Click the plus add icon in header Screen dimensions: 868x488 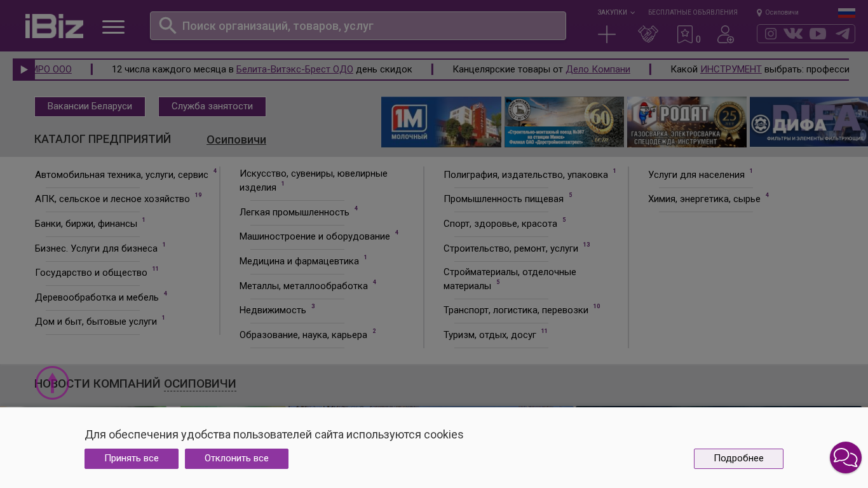tap(607, 34)
